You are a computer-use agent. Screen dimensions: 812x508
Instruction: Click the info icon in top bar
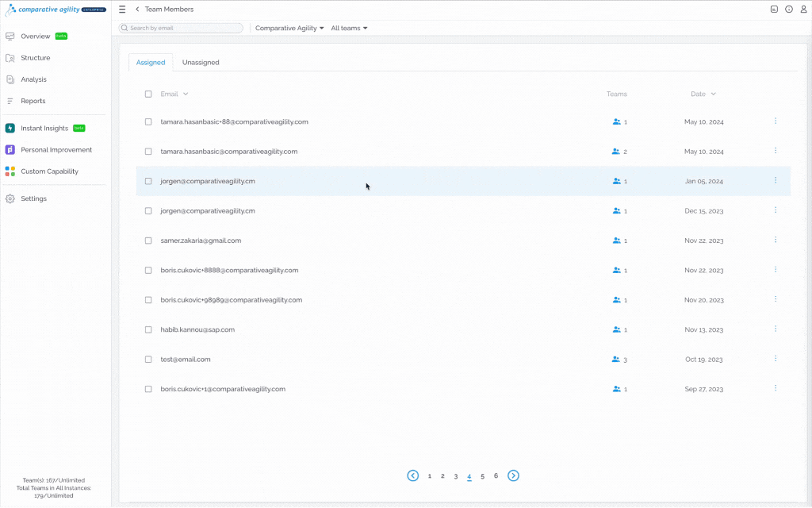[789, 10]
